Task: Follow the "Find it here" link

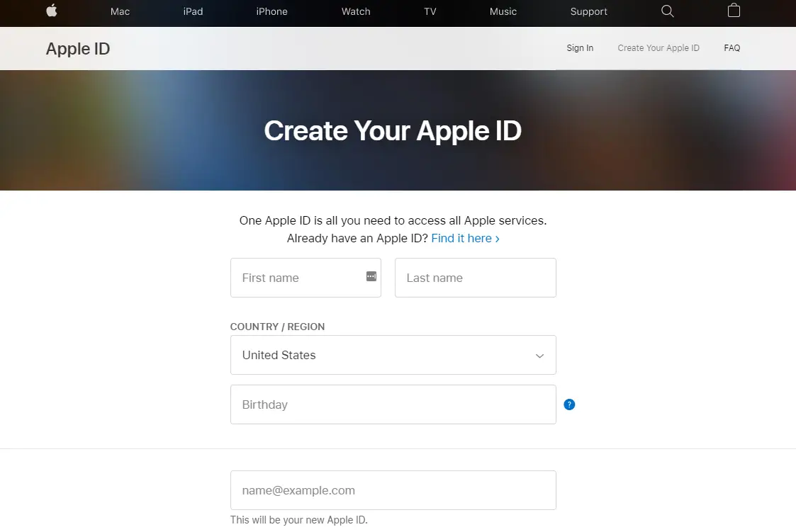Action: point(465,238)
